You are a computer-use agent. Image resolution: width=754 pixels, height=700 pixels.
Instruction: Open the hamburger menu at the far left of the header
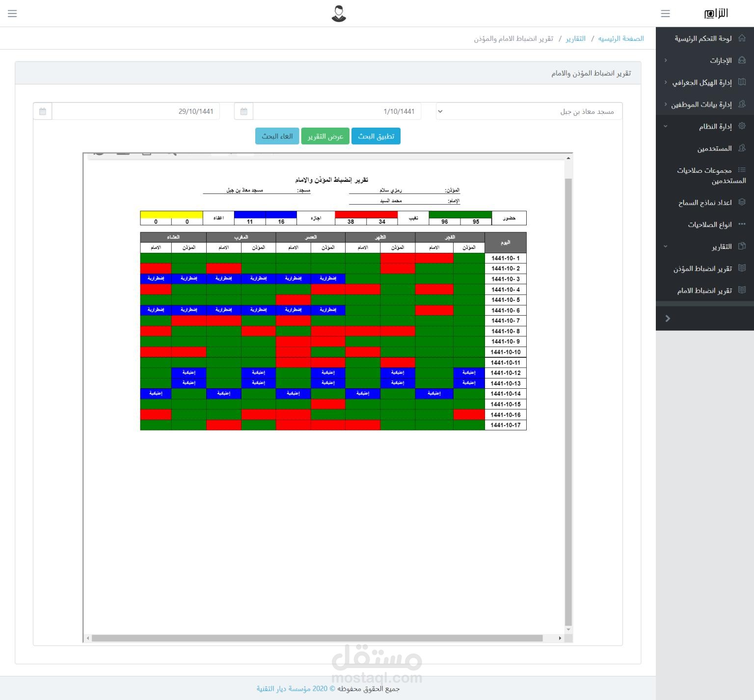[12, 14]
